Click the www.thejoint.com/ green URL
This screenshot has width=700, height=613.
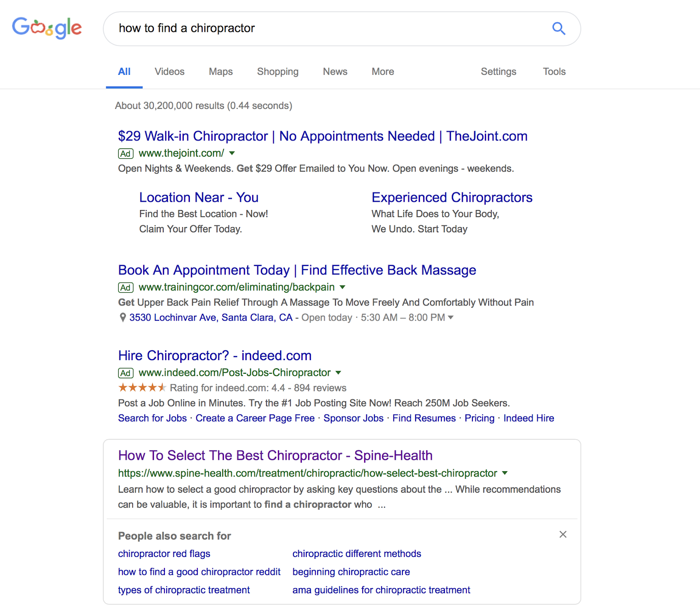pyautogui.click(x=181, y=153)
